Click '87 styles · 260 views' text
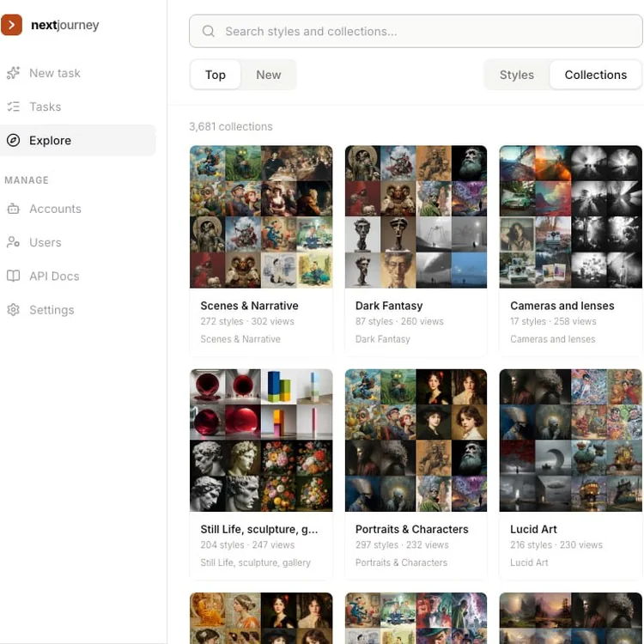This screenshot has height=644, width=644. (399, 321)
